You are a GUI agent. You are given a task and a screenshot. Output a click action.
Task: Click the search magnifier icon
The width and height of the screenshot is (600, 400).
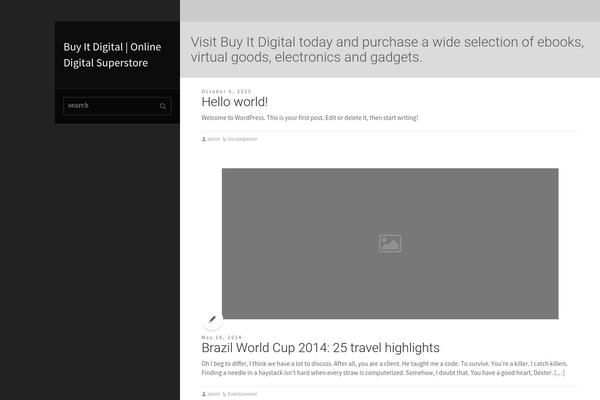[x=163, y=106]
